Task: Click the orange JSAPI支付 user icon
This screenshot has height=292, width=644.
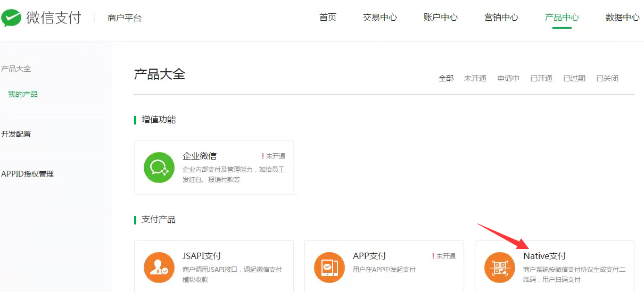Action: pyautogui.click(x=159, y=268)
